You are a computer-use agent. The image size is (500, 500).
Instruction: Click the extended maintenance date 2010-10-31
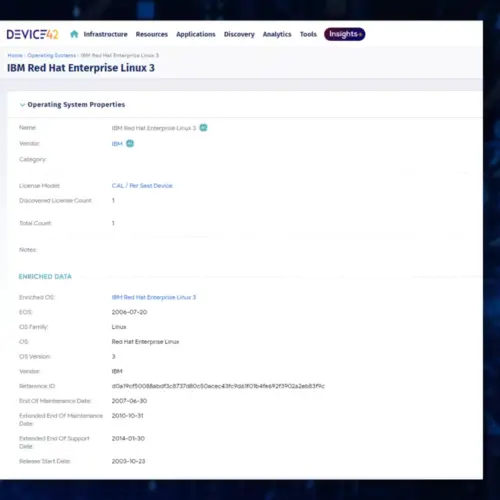[128, 416]
